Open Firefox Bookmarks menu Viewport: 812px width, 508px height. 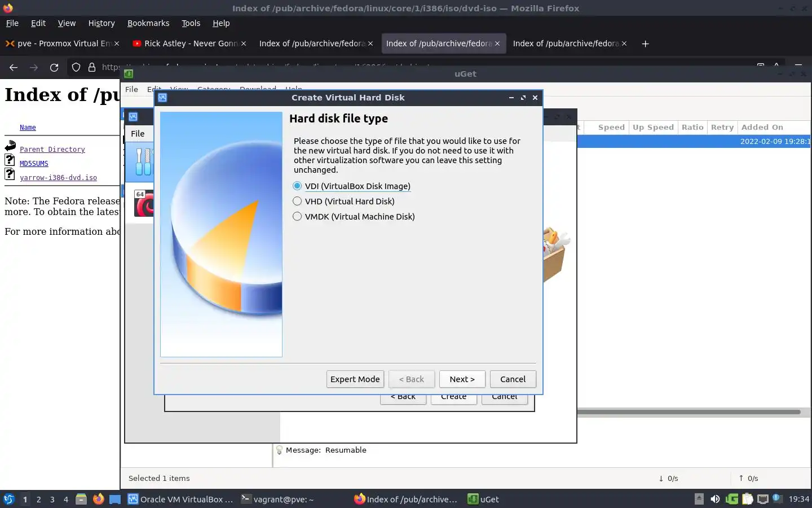coord(148,23)
